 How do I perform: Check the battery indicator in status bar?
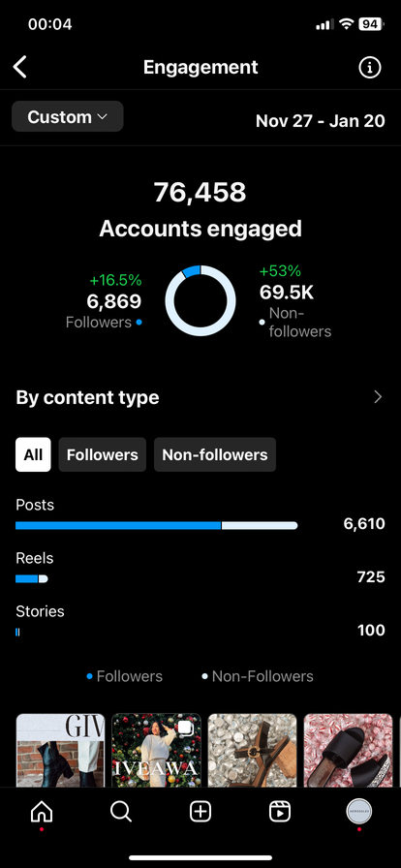371,24
